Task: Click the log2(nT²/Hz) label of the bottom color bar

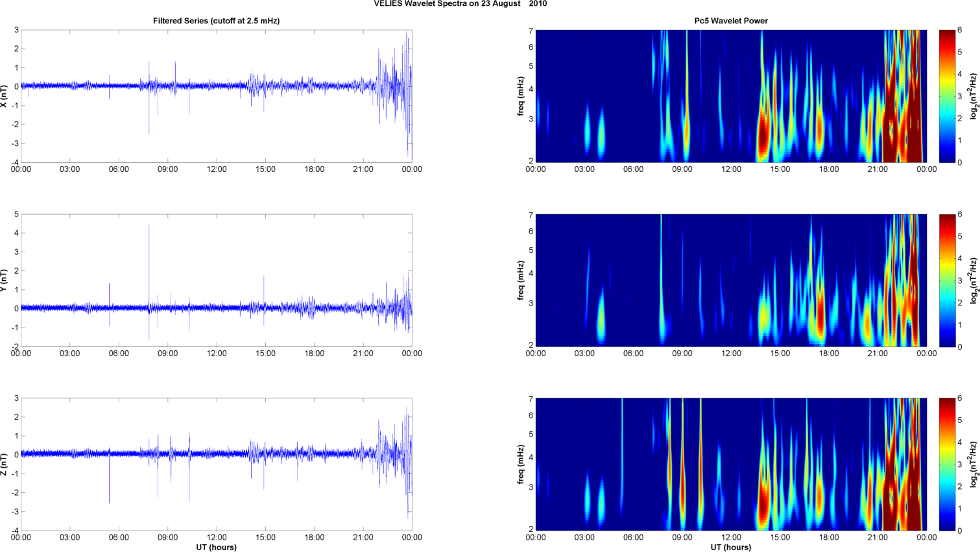Action: 974,464
